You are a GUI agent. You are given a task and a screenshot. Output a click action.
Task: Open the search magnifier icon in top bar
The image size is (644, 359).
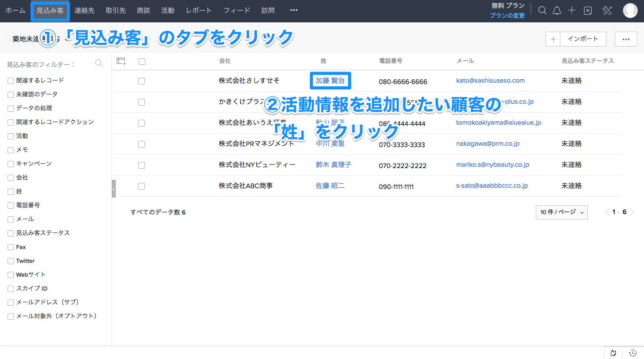tap(542, 11)
